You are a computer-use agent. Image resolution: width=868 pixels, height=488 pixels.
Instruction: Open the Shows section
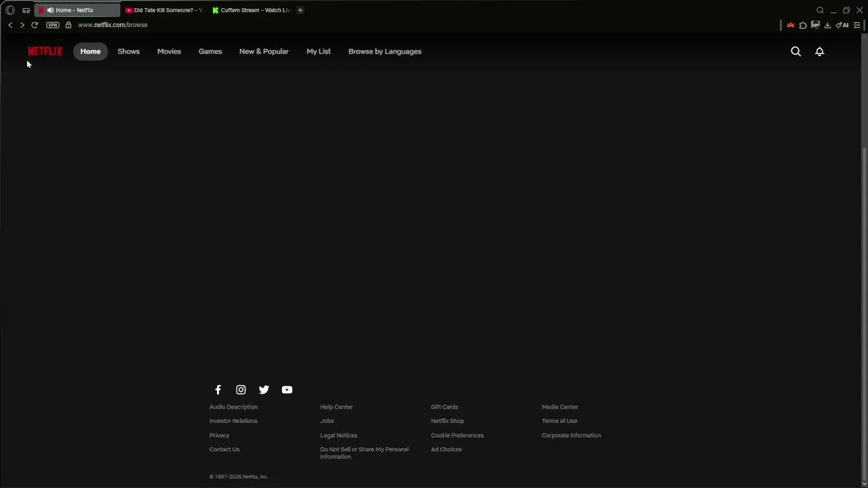[x=128, y=52]
